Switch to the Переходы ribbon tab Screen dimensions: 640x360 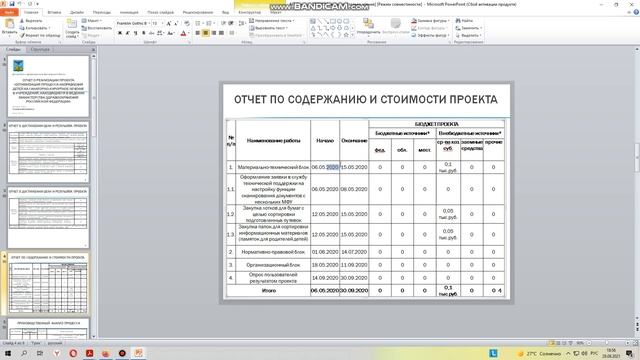point(102,12)
